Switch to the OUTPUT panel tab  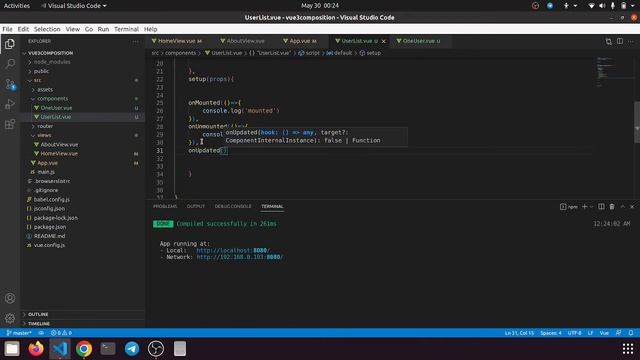click(x=196, y=207)
